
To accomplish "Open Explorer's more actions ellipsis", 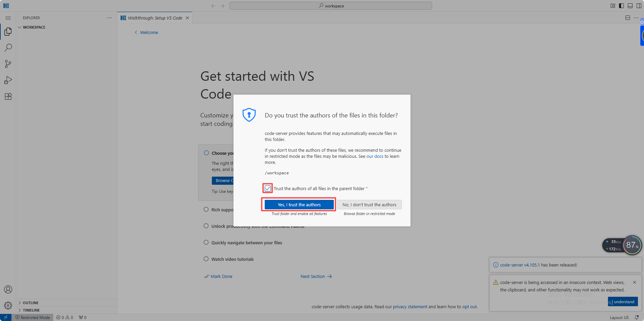I will coord(109,18).
